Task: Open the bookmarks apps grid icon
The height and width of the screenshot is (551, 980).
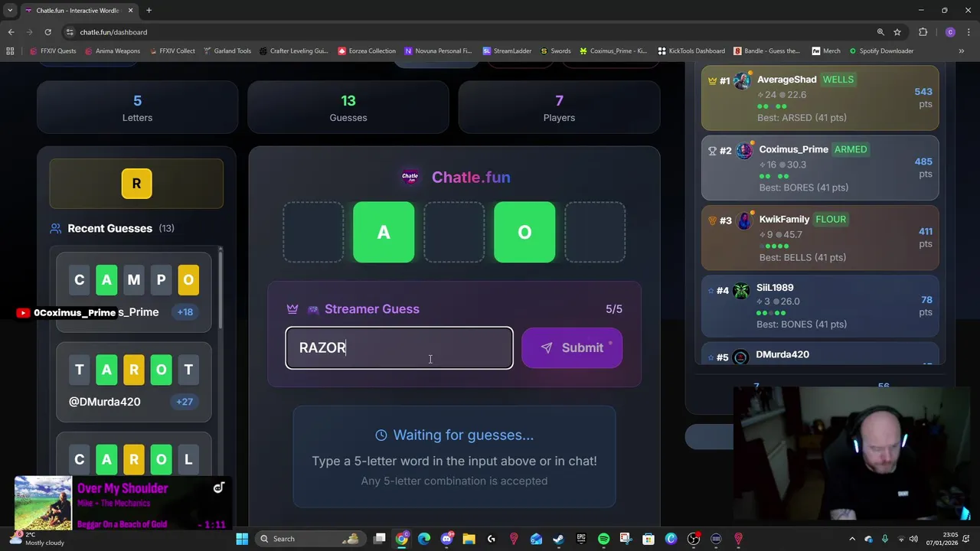Action: point(10,51)
